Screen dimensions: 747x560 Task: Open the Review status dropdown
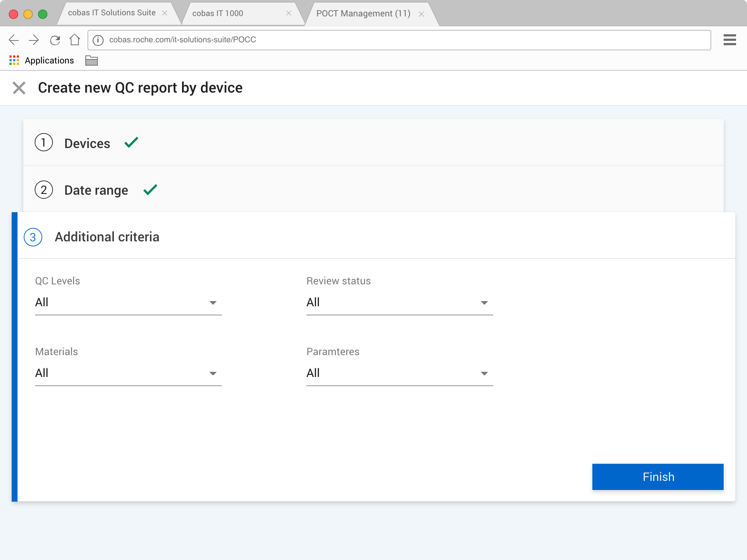(x=399, y=303)
